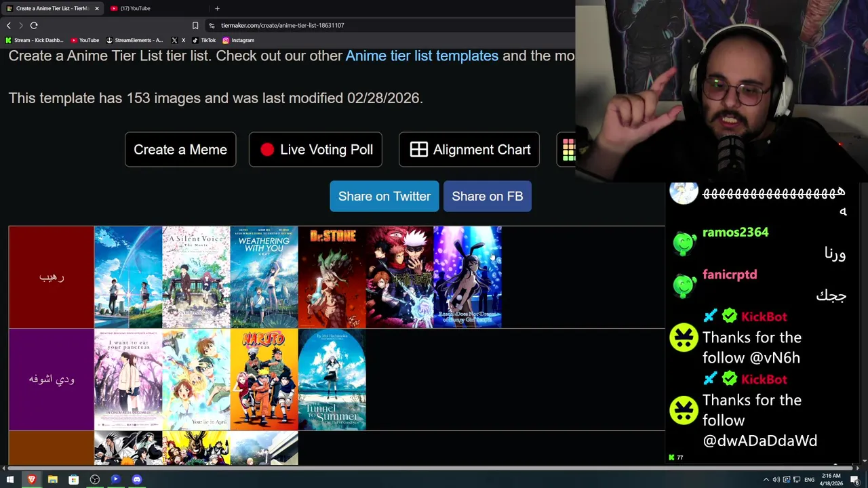
Task: Open a new browser tab with plus
Action: coord(217,8)
